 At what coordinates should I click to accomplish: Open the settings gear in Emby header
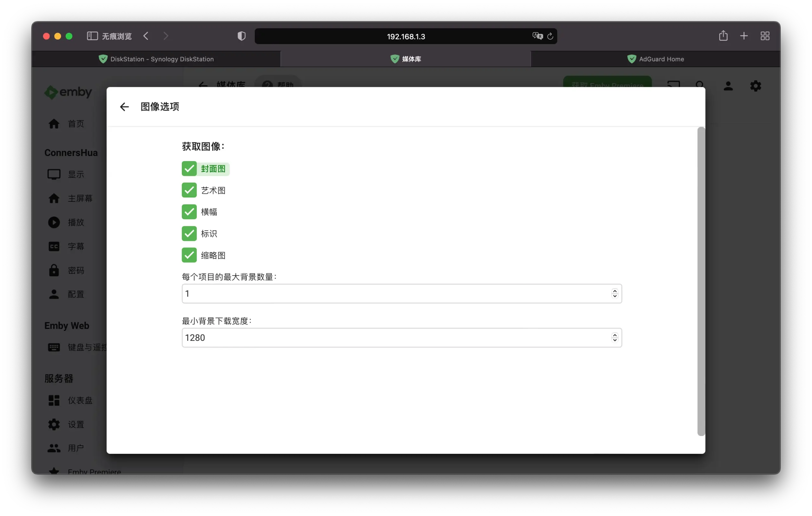[x=756, y=86]
